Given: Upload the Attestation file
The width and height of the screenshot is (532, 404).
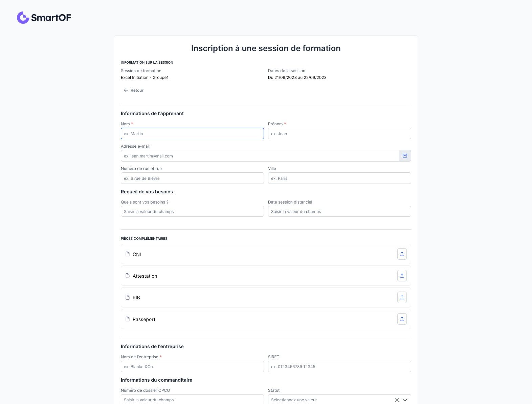Looking at the screenshot, I should (x=402, y=276).
